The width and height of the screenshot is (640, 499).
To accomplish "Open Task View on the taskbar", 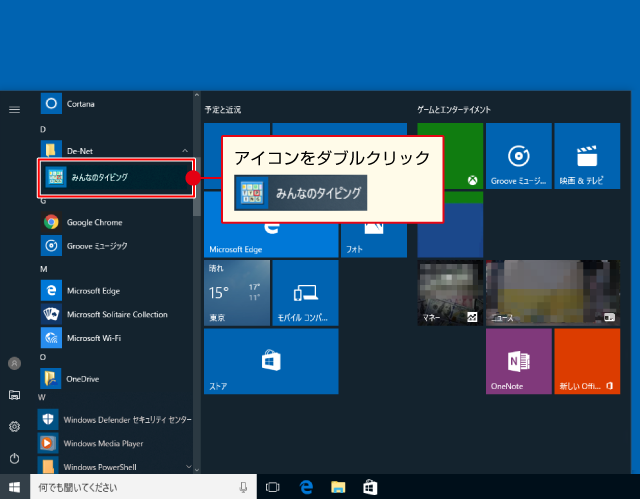I will [272, 487].
